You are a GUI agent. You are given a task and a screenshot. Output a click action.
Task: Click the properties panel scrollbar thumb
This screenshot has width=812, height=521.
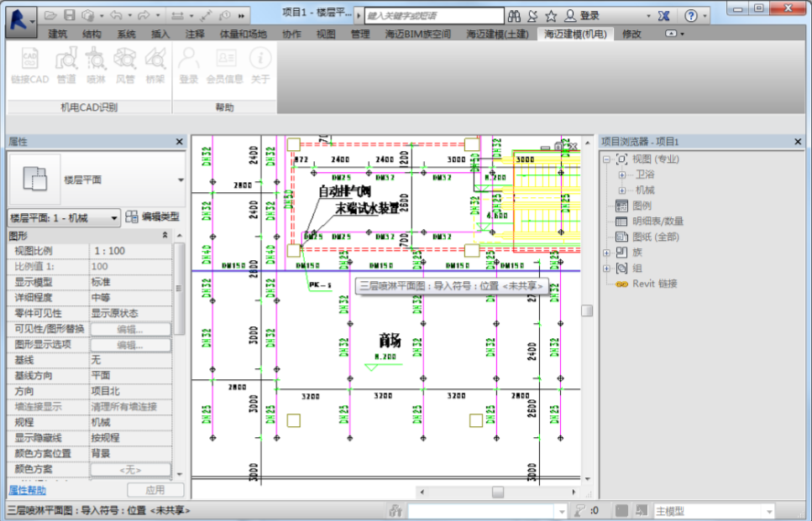point(179,289)
